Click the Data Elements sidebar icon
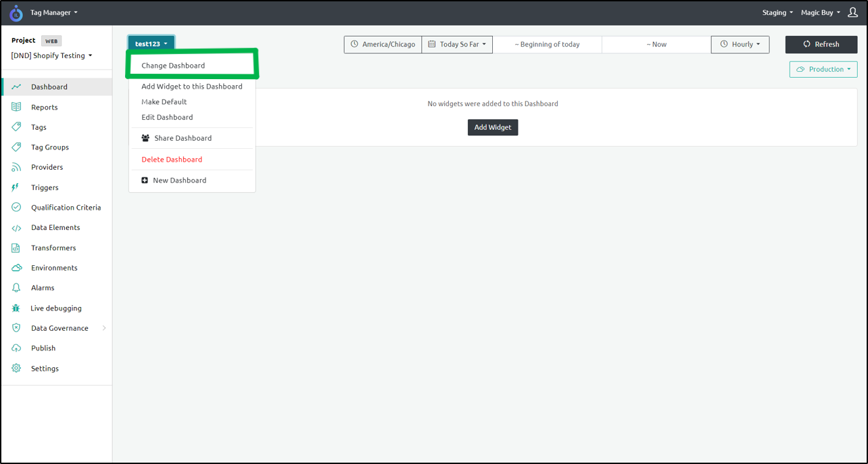The width and height of the screenshot is (868, 464). (x=16, y=227)
